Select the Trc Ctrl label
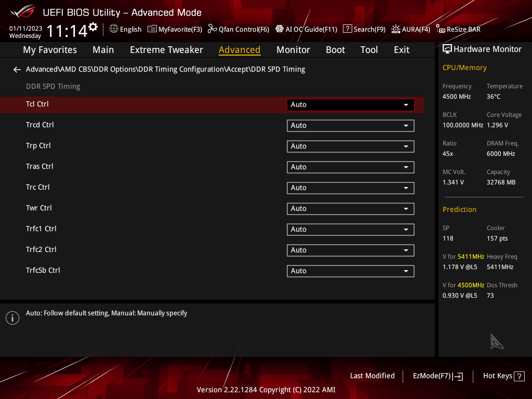This screenshot has width=532, height=399. point(37,187)
